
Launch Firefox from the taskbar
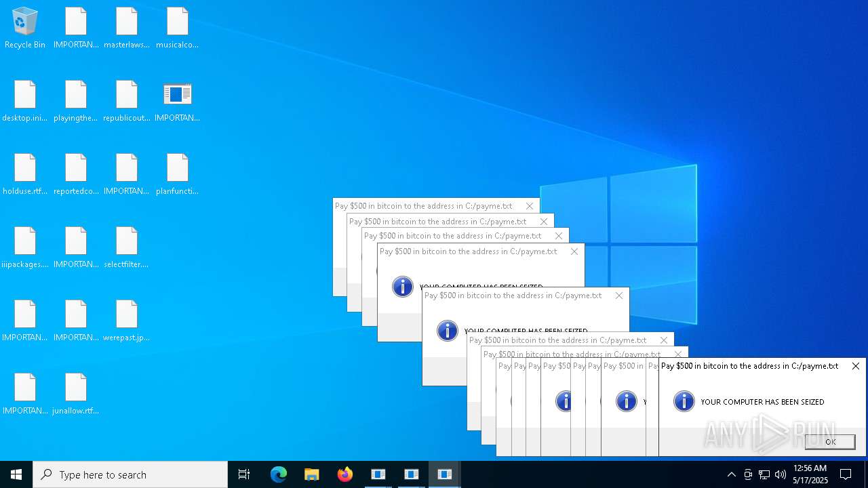coord(345,474)
